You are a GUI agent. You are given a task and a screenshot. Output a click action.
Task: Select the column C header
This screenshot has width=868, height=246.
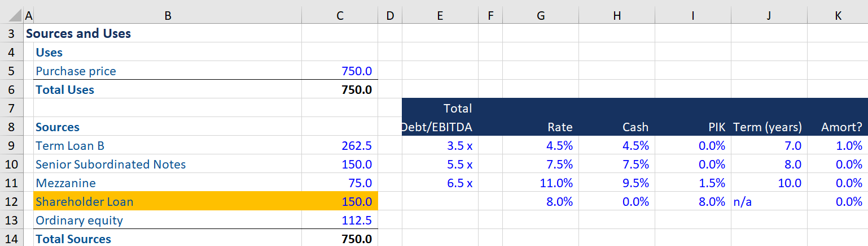[339, 16]
